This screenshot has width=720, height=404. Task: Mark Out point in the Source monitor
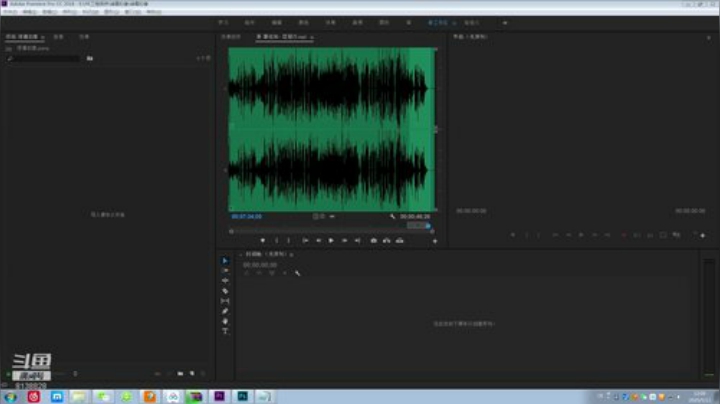288,241
